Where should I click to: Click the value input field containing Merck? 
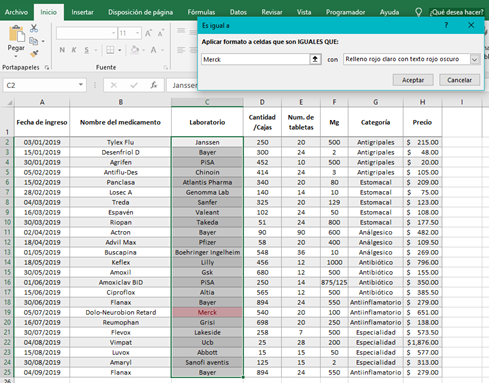point(255,59)
